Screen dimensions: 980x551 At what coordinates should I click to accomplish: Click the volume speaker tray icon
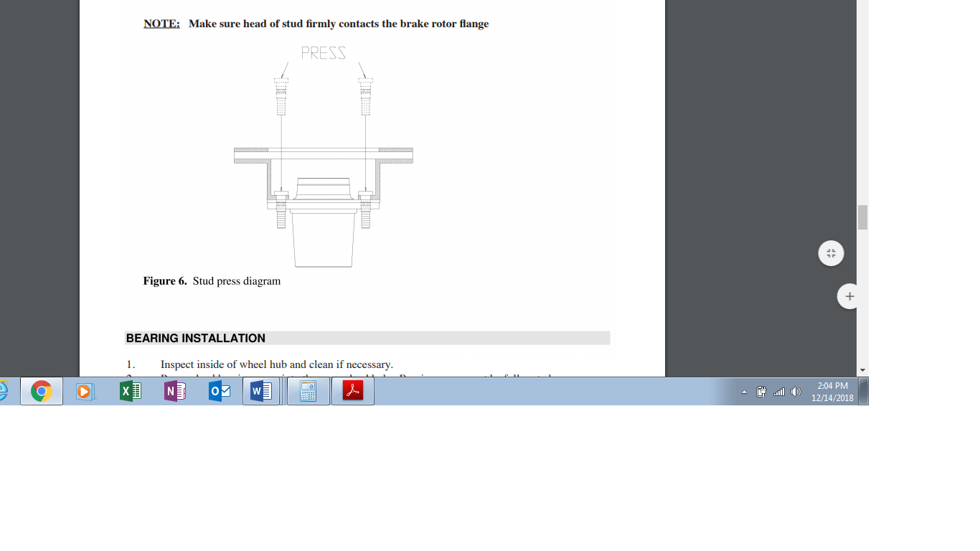click(x=795, y=392)
